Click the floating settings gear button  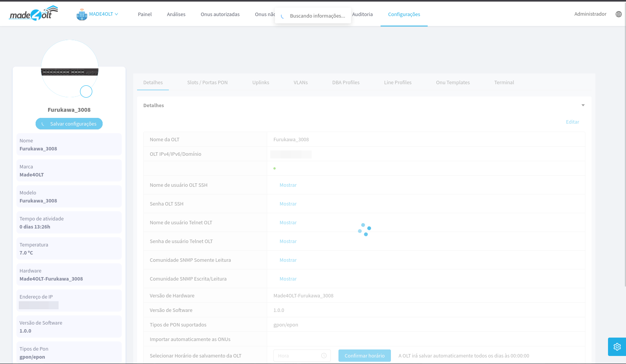coord(617,347)
